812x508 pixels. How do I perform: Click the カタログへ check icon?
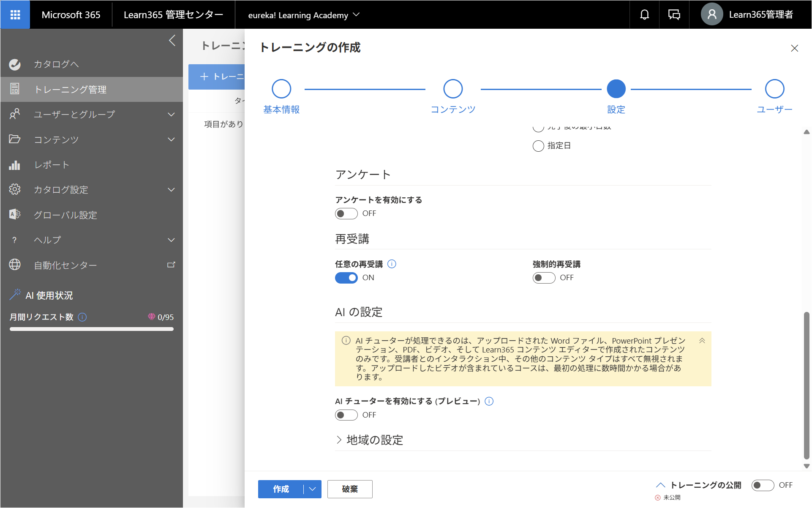coord(15,64)
